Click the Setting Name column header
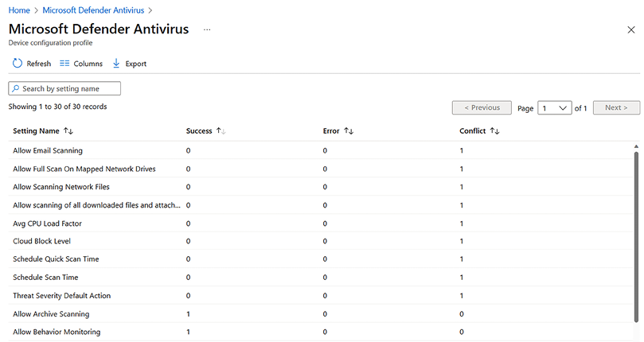The width and height of the screenshot is (644, 342). [36, 131]
